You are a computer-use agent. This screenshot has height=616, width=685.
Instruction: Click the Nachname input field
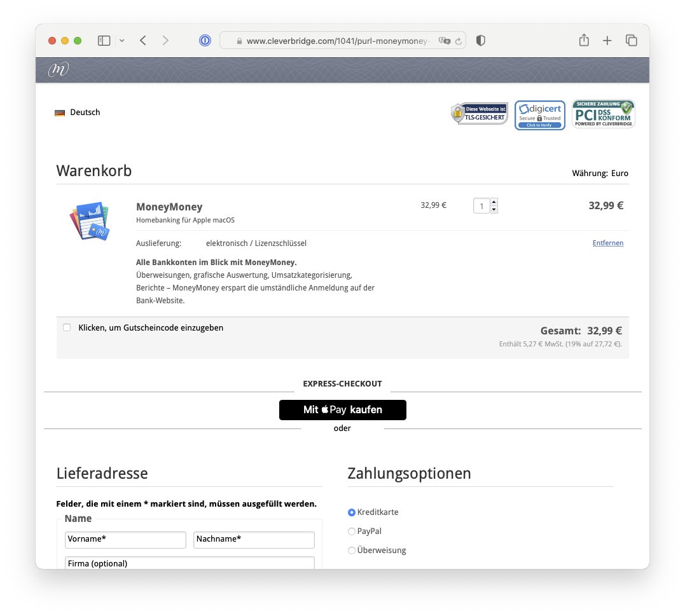254,540
